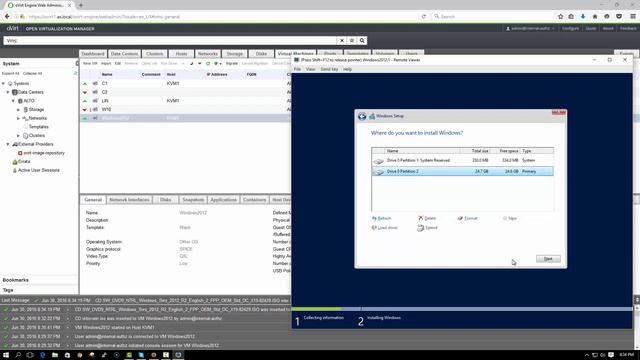Open Applications details sub-tab
Screen dimensions: 640x360
[223, 200]
